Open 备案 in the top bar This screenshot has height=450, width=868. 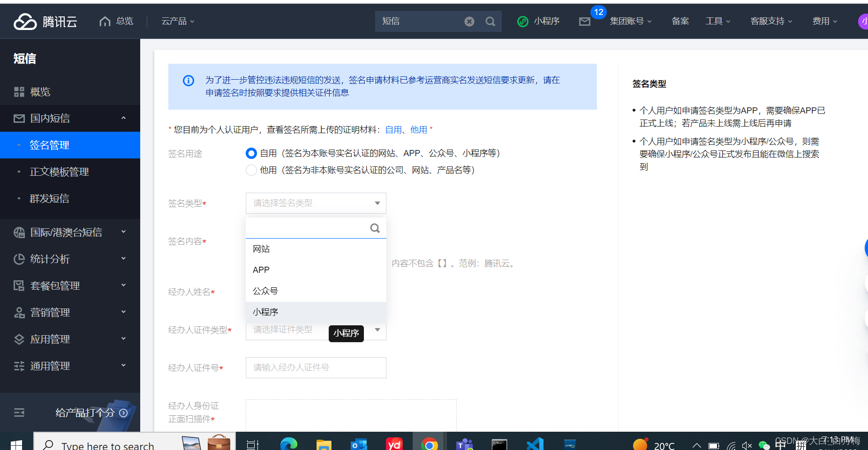click(680, 21)
